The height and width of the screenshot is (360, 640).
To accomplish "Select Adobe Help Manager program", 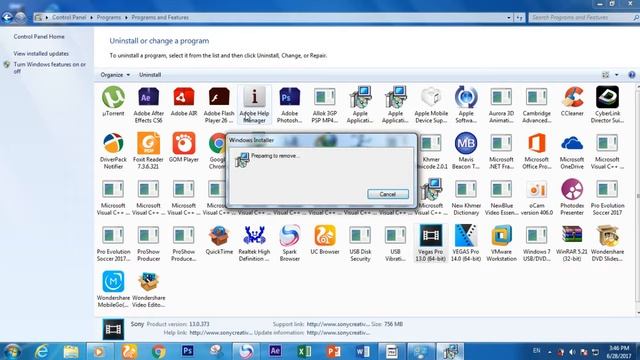I will pyautogui.click(x=254, y=104).
